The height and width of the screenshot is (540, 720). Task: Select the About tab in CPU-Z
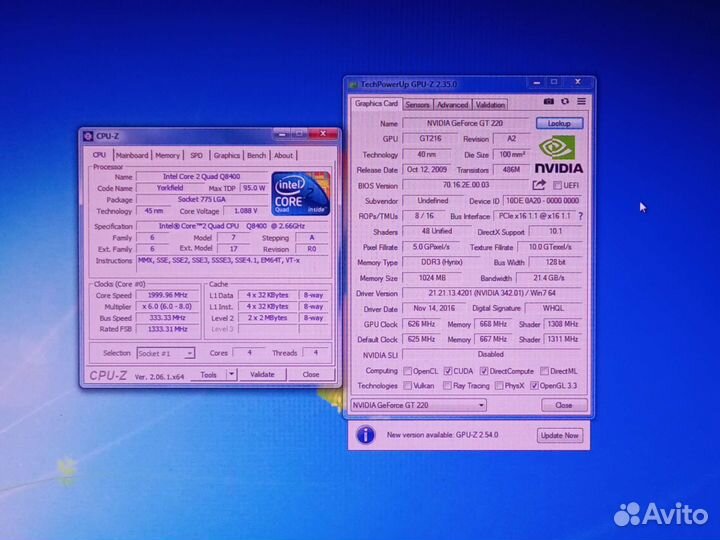pyautogui.click(x=283, y=155)
